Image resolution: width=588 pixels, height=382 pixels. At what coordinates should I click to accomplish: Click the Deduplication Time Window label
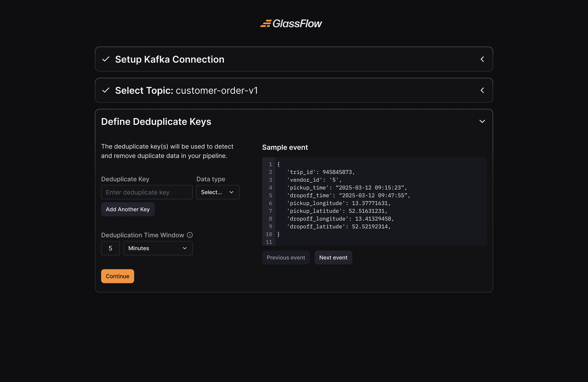(x=143, y=235)
